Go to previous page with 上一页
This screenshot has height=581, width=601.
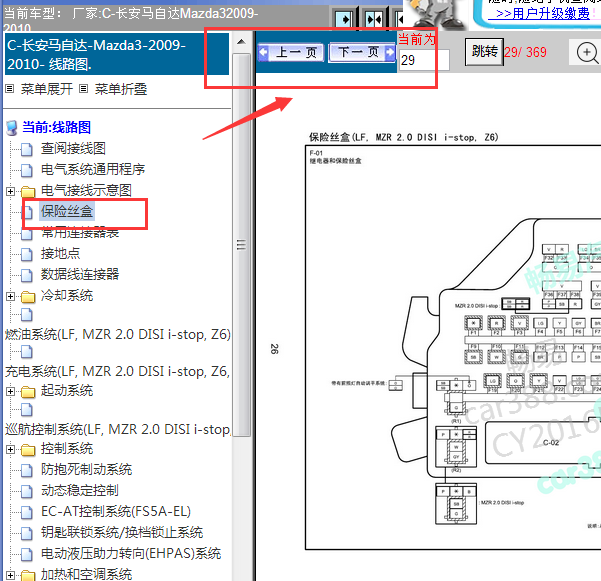(291, 52)
